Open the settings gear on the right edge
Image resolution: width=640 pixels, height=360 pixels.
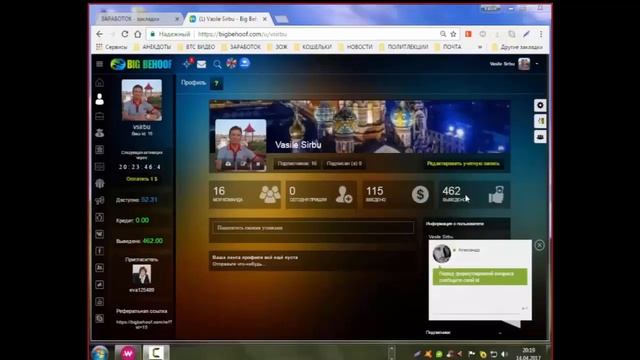[540, 105]
